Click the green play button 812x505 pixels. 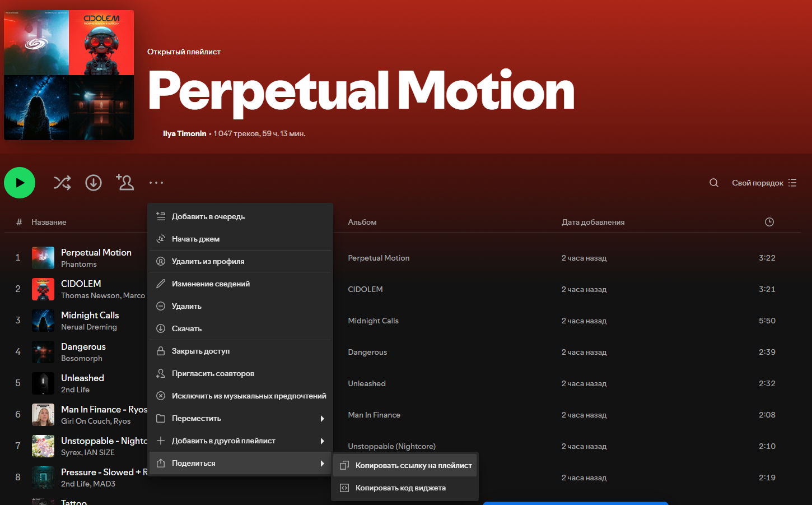pyautogui.click(x=20, y=183)
